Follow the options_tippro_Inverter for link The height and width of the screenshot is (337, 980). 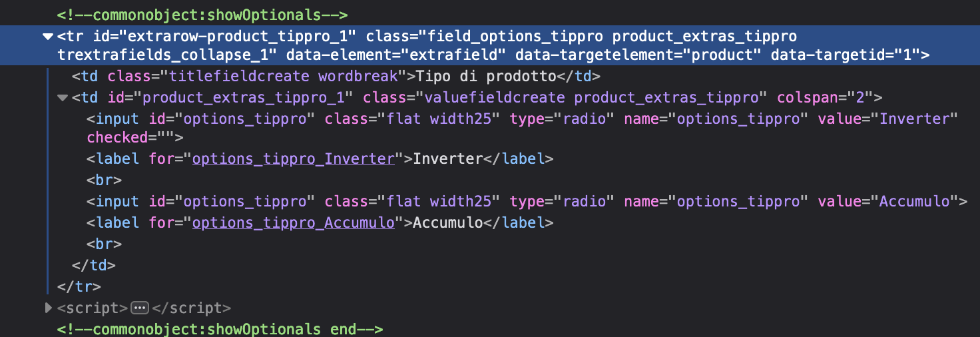pyautogui.click(x=294, y=159)
